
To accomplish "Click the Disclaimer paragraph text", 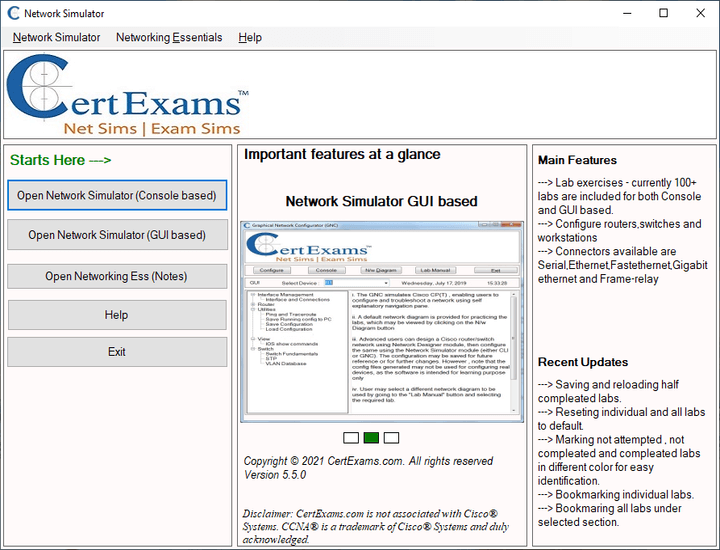I will (376, 527).
